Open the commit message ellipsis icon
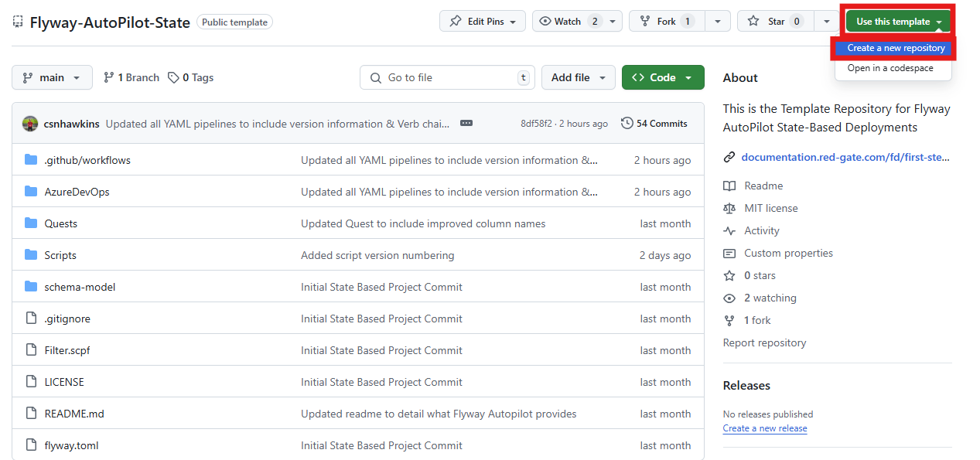Image resolution: width=980 pixels, height=460 pixels. (466, 124)
